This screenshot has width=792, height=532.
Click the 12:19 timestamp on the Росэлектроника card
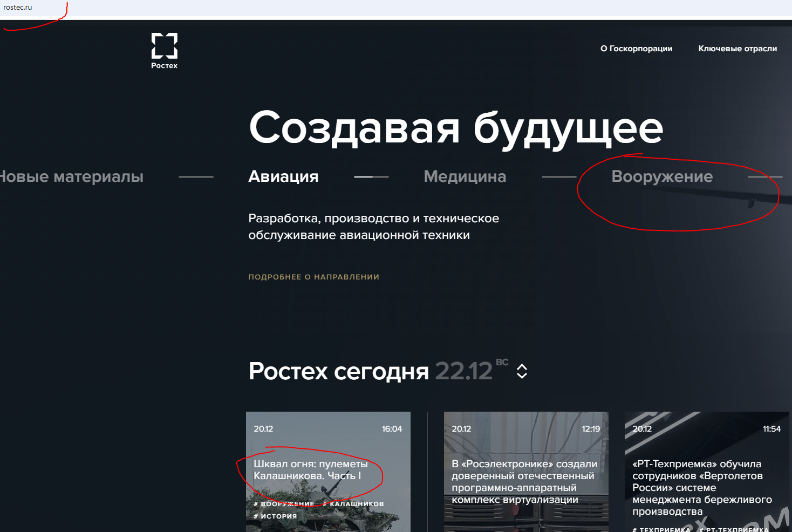pos(591,429)
